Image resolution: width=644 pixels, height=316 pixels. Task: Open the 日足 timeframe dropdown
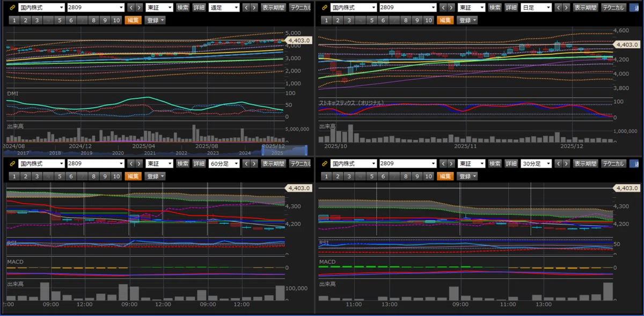tap(536, 8)
